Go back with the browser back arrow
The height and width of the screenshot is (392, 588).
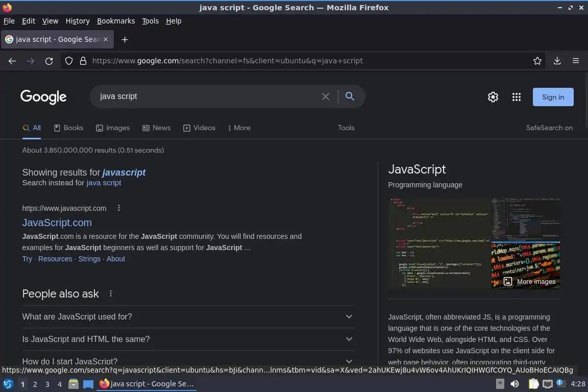[12, 61]
